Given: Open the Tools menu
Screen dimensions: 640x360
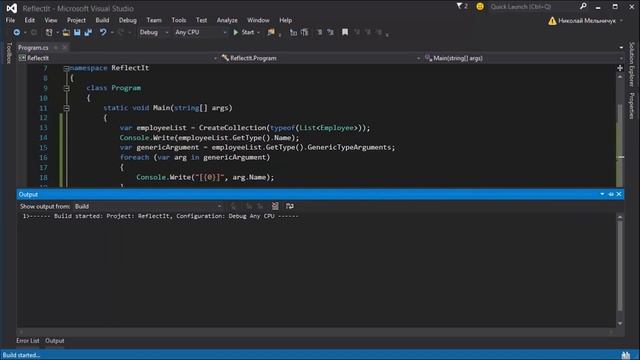Looking at the screenshot, I should 179,20.
